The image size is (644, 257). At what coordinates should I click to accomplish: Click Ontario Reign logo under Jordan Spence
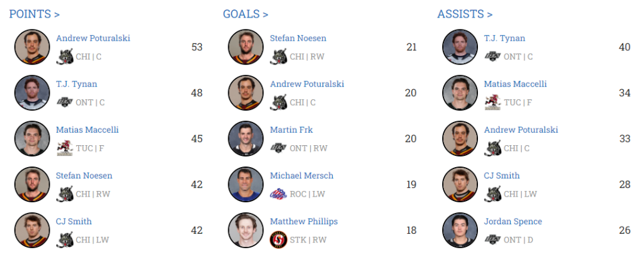coord(492,239)
